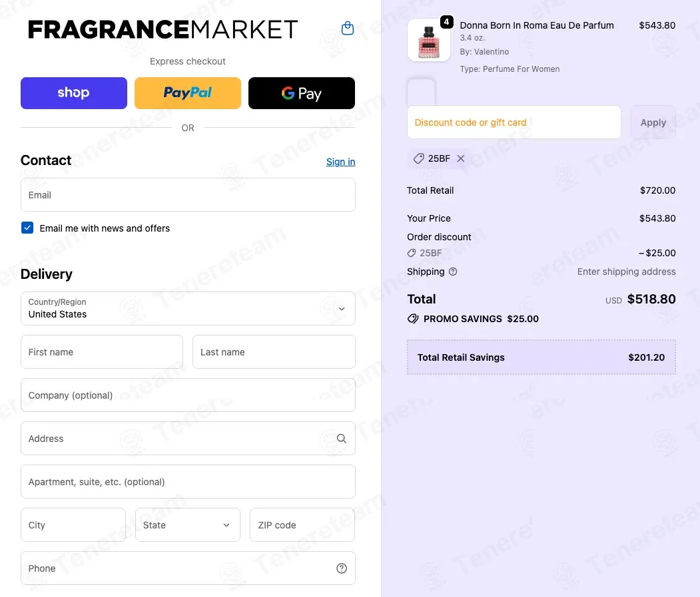The width and height of the screenshot is (700, 597).
Task: Select the Apartment, suite field
Action: coord(188,482)
